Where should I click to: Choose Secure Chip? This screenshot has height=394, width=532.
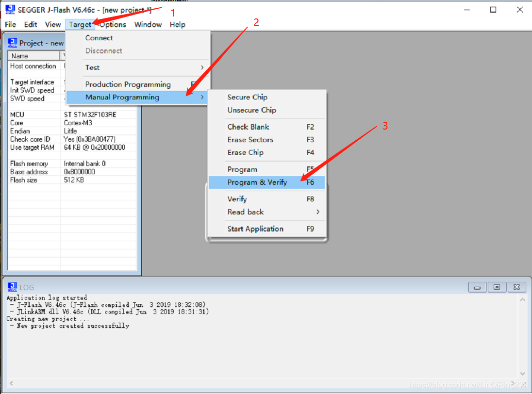click(x=266, y=98)
